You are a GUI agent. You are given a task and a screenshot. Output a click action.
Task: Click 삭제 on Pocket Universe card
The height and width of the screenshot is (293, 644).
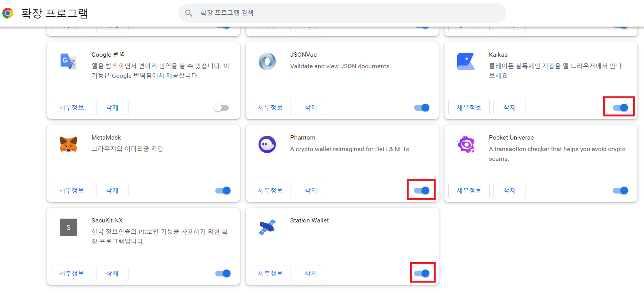click(x=510, y=190)
